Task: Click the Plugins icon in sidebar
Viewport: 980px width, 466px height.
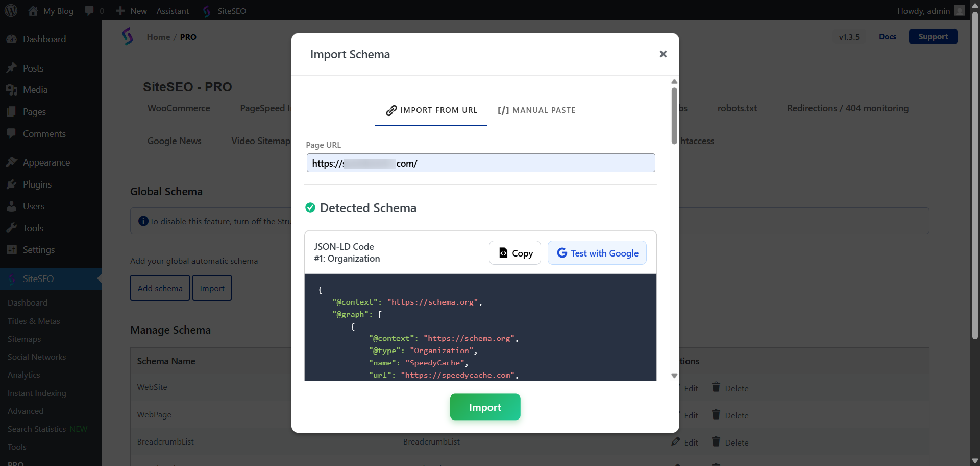Action: 12,184
